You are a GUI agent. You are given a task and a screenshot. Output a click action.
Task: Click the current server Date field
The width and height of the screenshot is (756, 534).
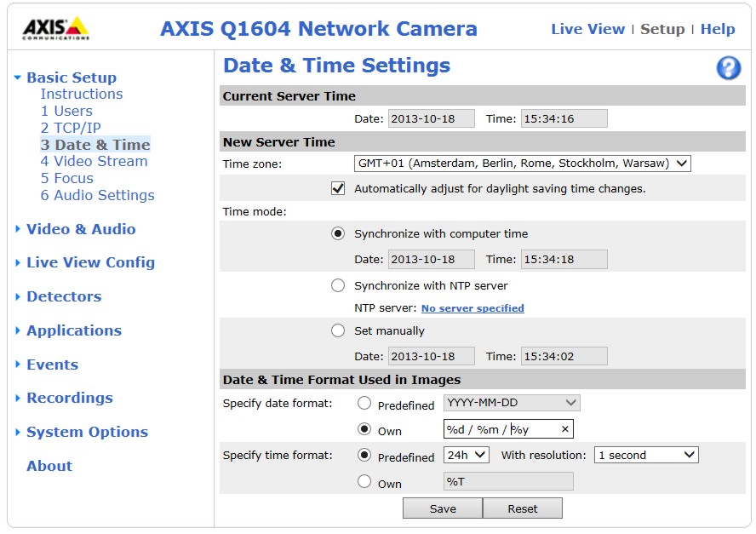pyautogui.click(x=431, y=118)
